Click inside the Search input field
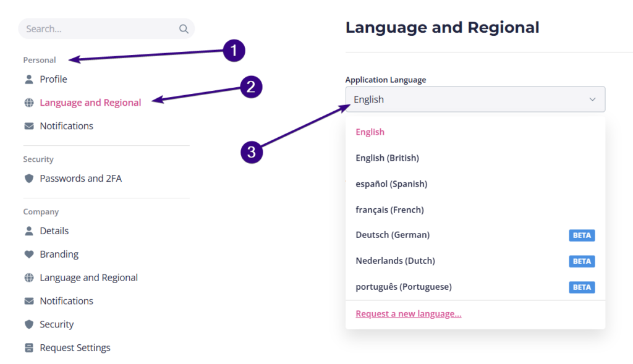 point(99,29)
